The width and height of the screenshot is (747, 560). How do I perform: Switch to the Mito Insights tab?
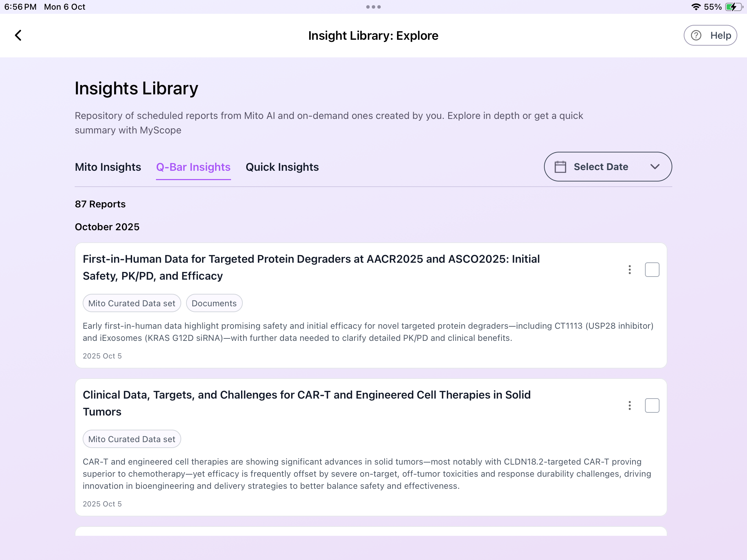click(108, 167)
